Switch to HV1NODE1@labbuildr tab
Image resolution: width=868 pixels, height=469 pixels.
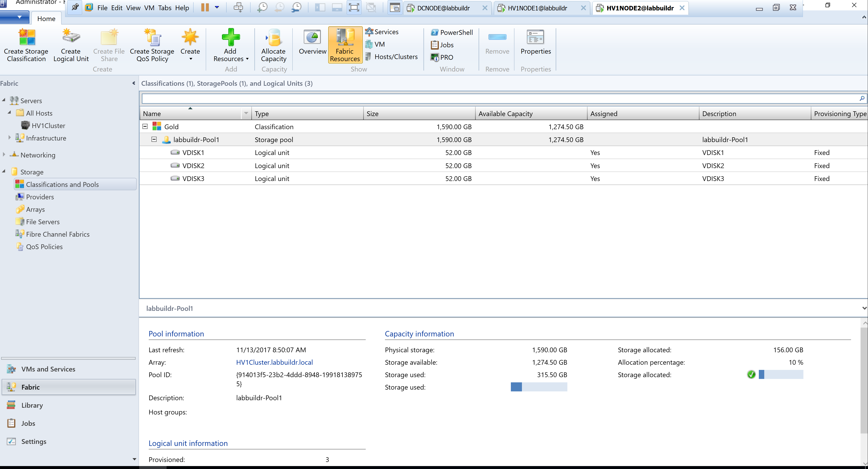click(x=537, y=8)
